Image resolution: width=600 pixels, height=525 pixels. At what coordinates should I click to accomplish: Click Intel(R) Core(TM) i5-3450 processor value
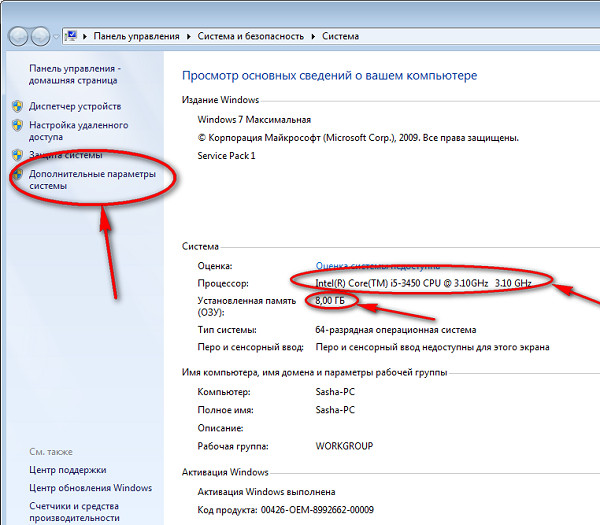click(423, 283)
